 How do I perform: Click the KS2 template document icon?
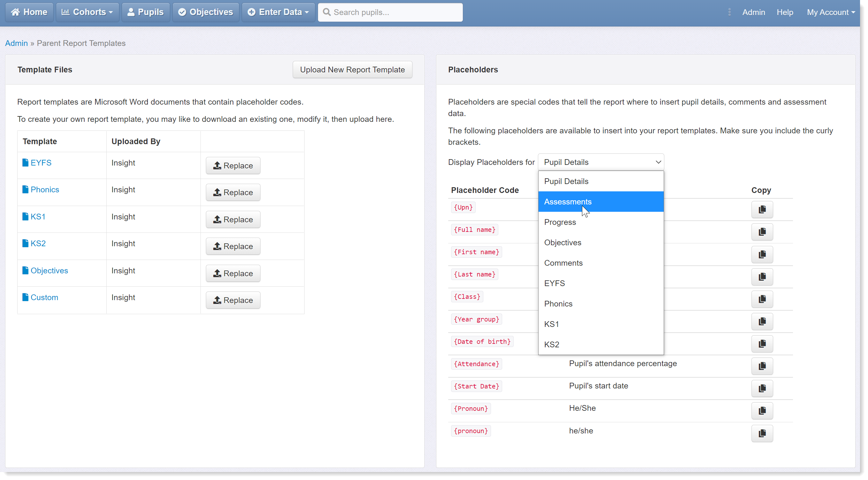pos(25,243)
